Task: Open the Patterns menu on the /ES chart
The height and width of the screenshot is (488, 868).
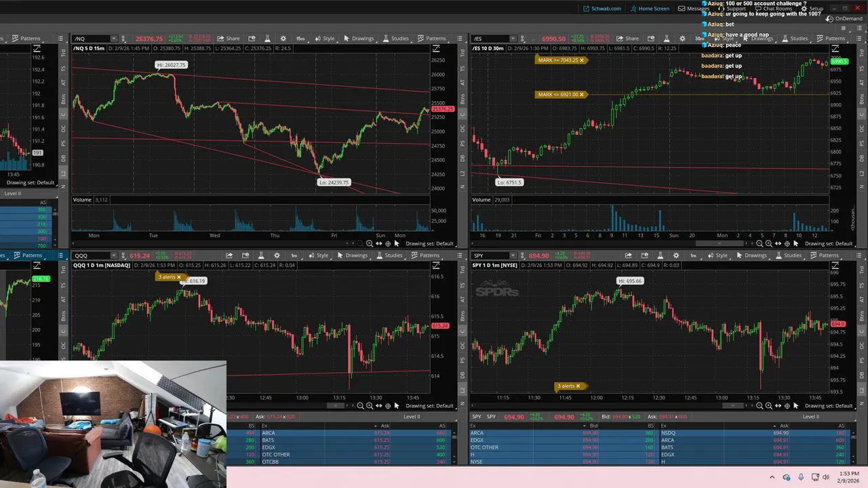Action: pyautogui.click(x=831, y=39)
